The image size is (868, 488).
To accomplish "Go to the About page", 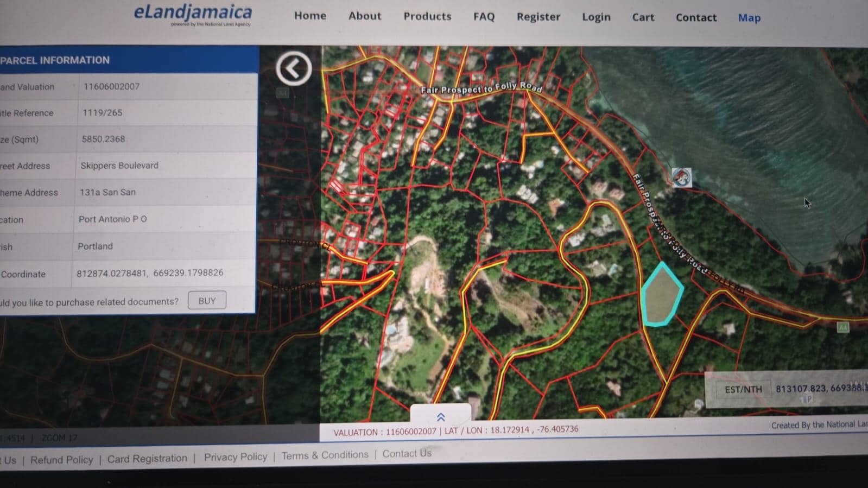I will (365, 16).
